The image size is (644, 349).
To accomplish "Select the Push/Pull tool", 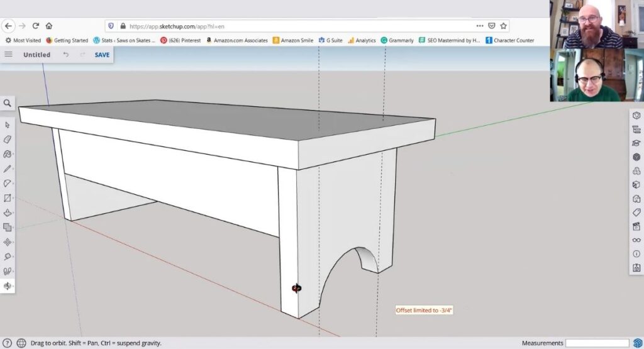I will tap(8, 213).
